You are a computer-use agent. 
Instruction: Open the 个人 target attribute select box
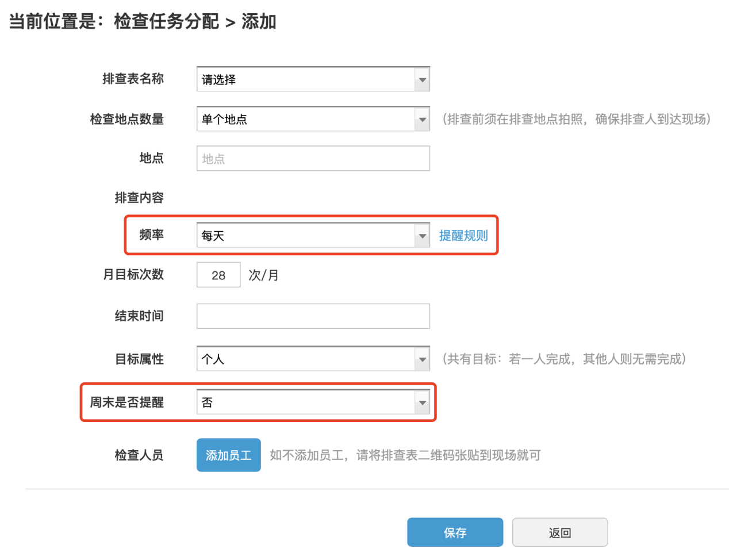point(313,359)
